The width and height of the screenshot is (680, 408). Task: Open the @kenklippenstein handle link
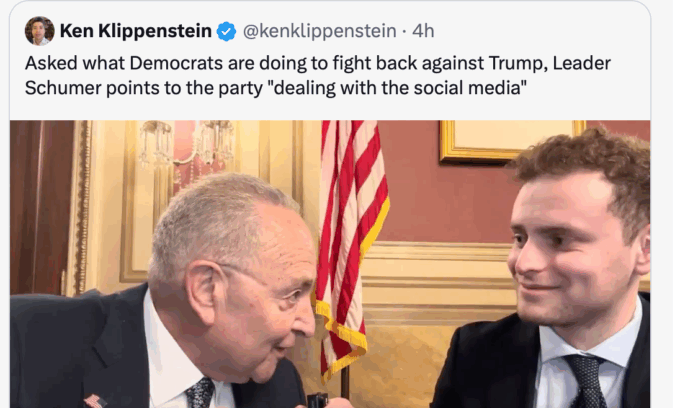318,31
